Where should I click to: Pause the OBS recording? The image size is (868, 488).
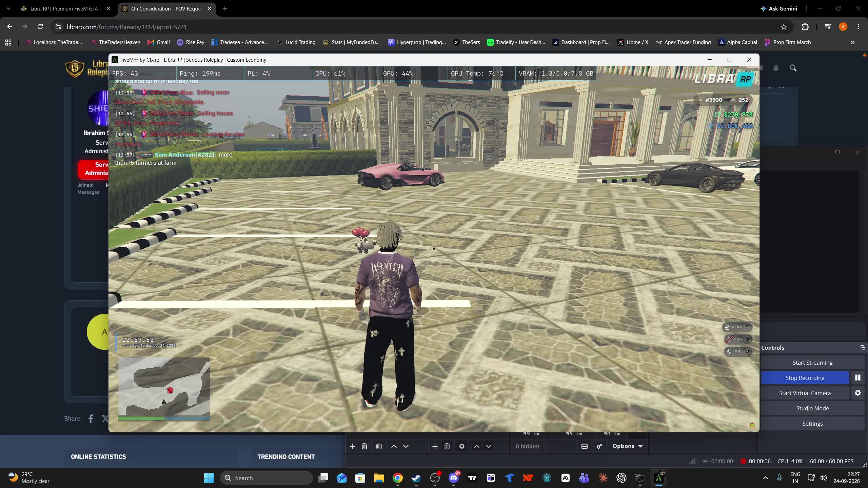(x=858, y=378)
